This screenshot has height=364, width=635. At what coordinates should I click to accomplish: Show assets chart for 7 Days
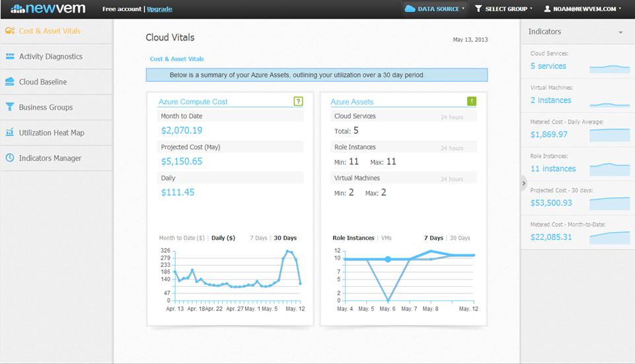(x=433, y=238)
